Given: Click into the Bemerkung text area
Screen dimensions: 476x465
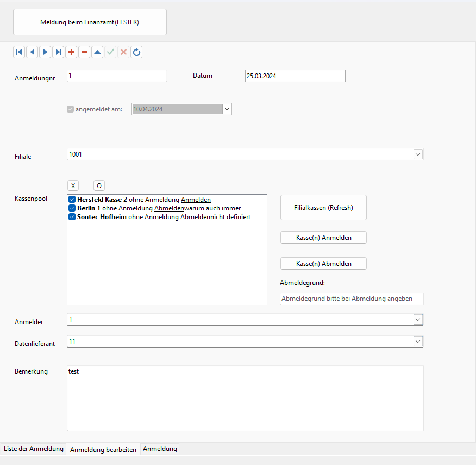Looking at the screenshot, I should (245, 399).
